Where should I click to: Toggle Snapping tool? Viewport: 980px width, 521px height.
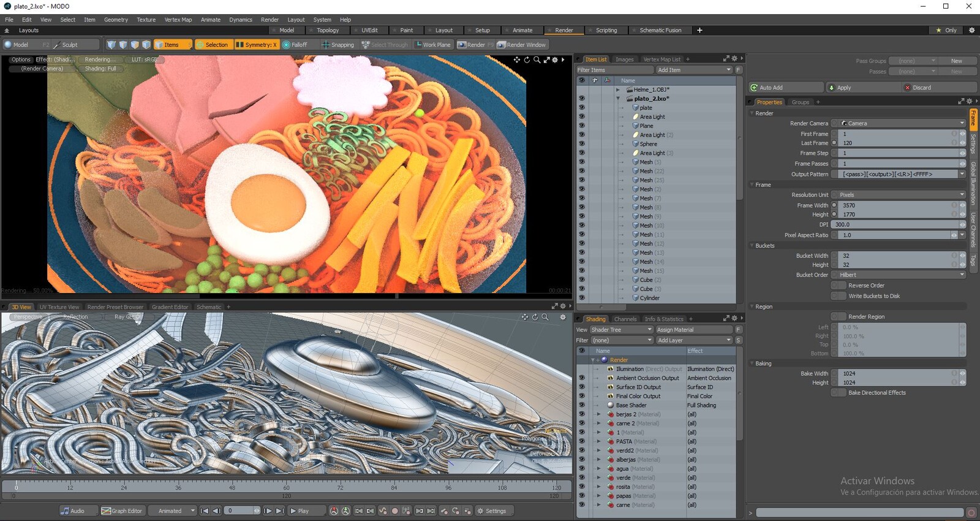[338, 45]
